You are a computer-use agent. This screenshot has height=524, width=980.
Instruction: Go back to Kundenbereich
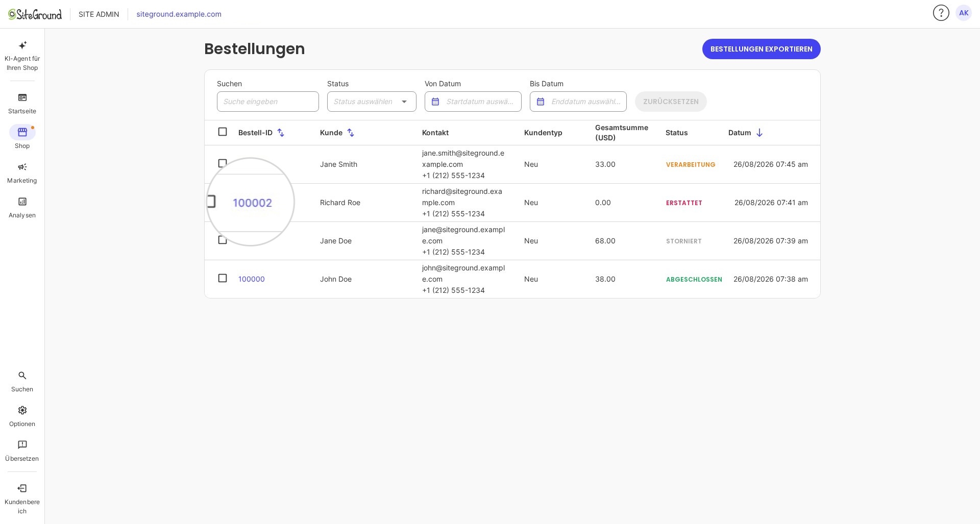pos(22,499)
